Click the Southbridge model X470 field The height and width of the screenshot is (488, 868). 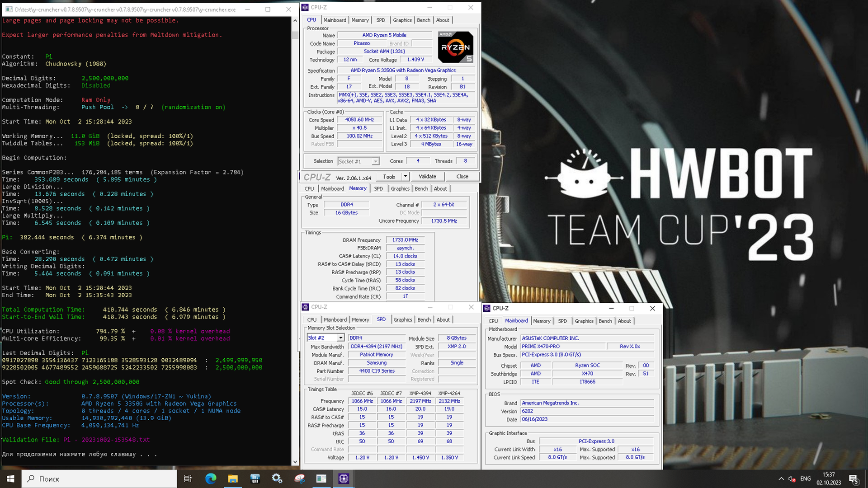coord(587,374)
